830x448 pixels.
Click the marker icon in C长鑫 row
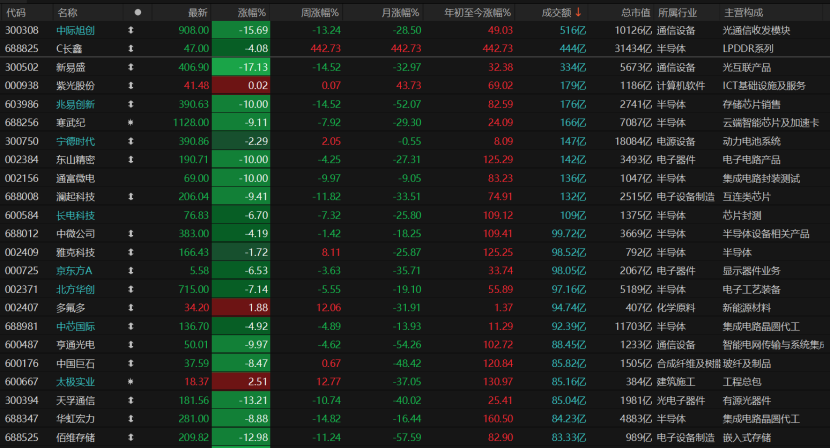pos(131,49)
